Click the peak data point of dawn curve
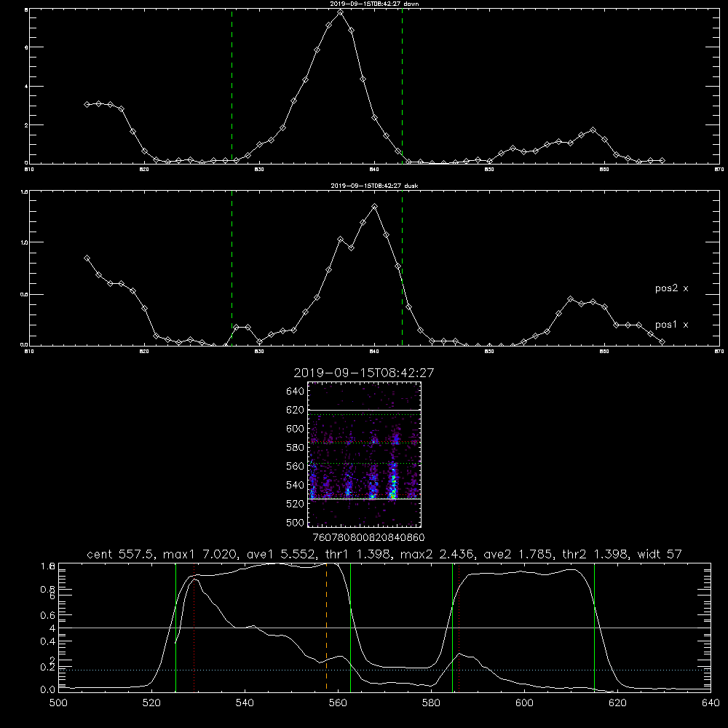This screenshot has width=728, height=728. (340, 12)
